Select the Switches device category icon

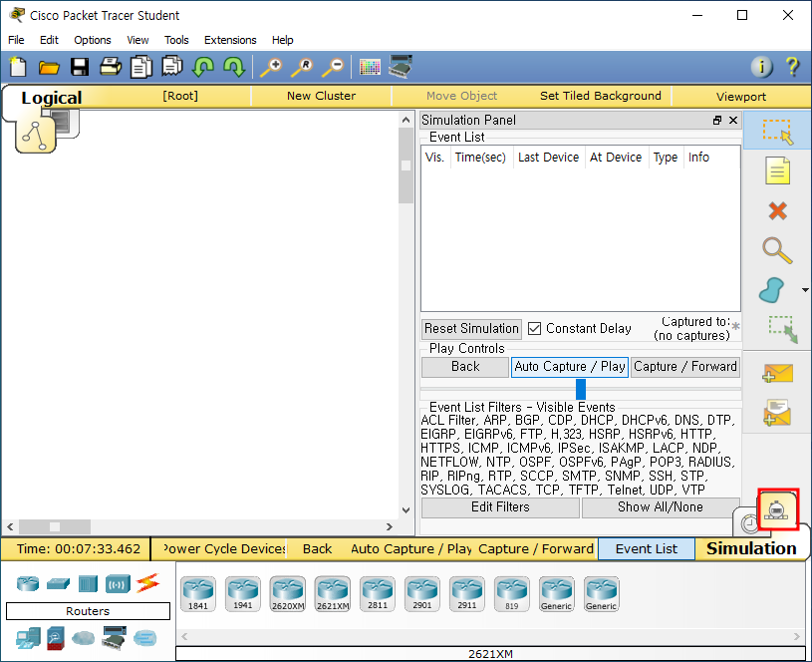58,583
